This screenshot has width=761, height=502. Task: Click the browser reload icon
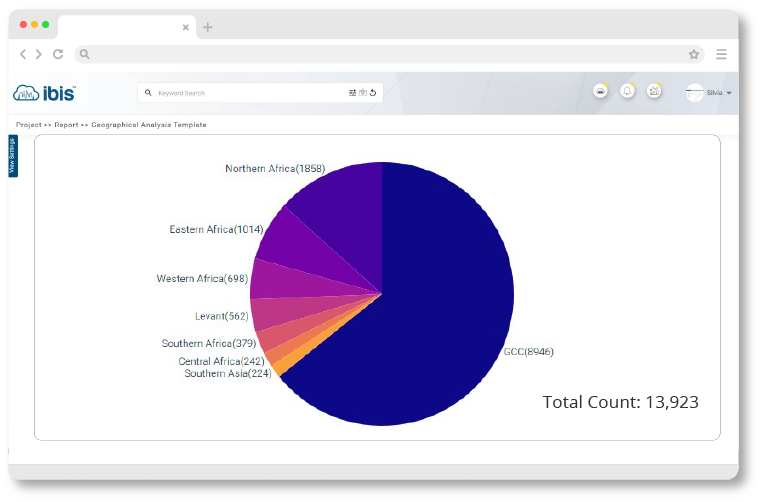pos(58,54)
